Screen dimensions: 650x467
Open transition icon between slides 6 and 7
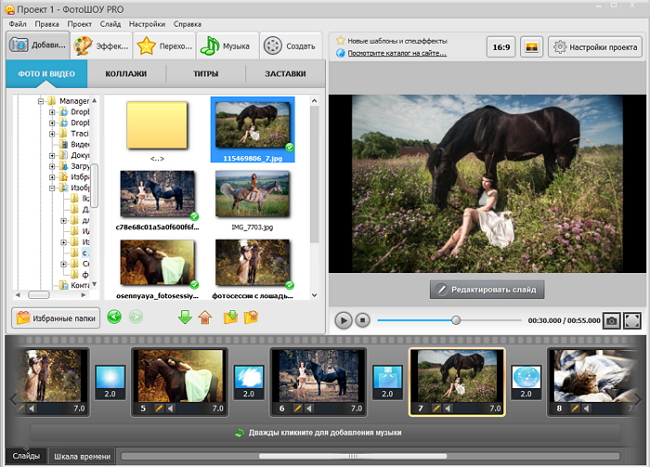(387, 376)
